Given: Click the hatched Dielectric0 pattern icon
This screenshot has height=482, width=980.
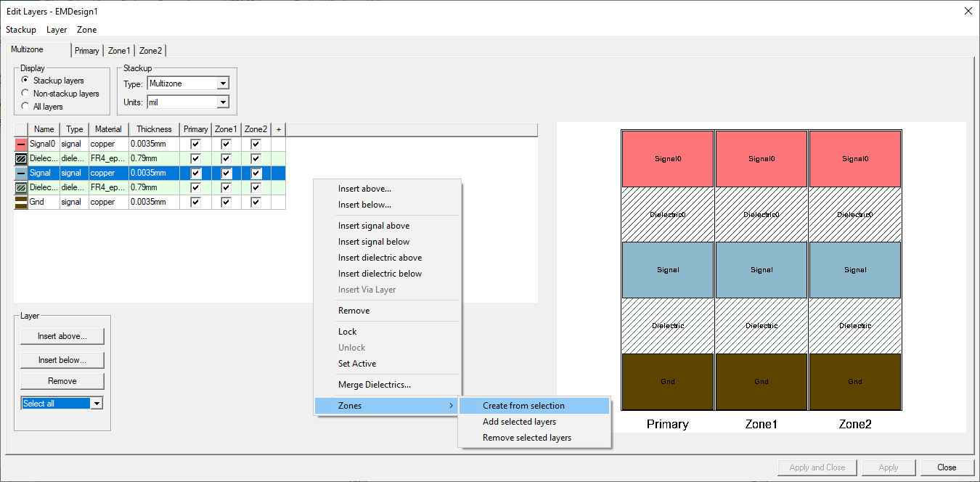Looking at the screenshot, I should (22, 158).
